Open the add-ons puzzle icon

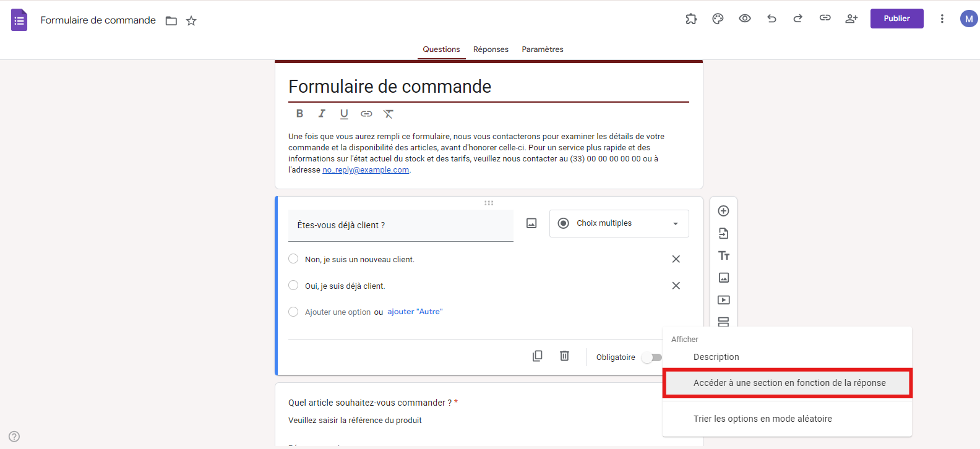tap(691, 19)
